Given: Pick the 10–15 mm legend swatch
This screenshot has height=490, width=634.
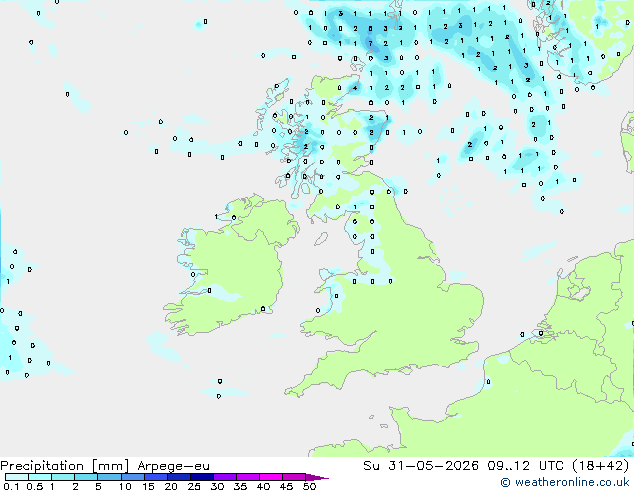Looking at the screenshot, I should (133, 477).
